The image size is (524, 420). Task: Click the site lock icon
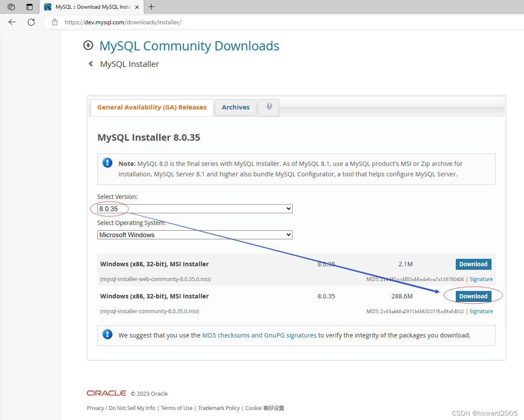(x=55, y=22)
